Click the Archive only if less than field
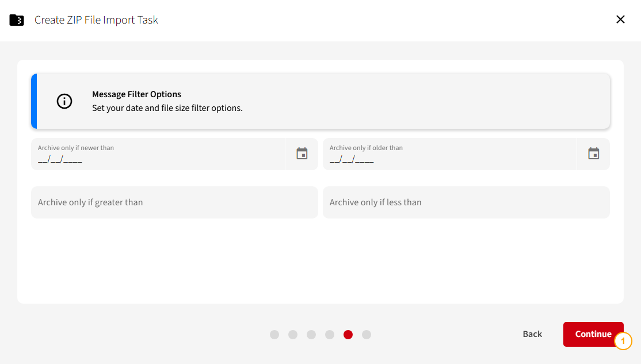Image resolution: width=641 pixels, height=364 pixels. click(466, 202)
